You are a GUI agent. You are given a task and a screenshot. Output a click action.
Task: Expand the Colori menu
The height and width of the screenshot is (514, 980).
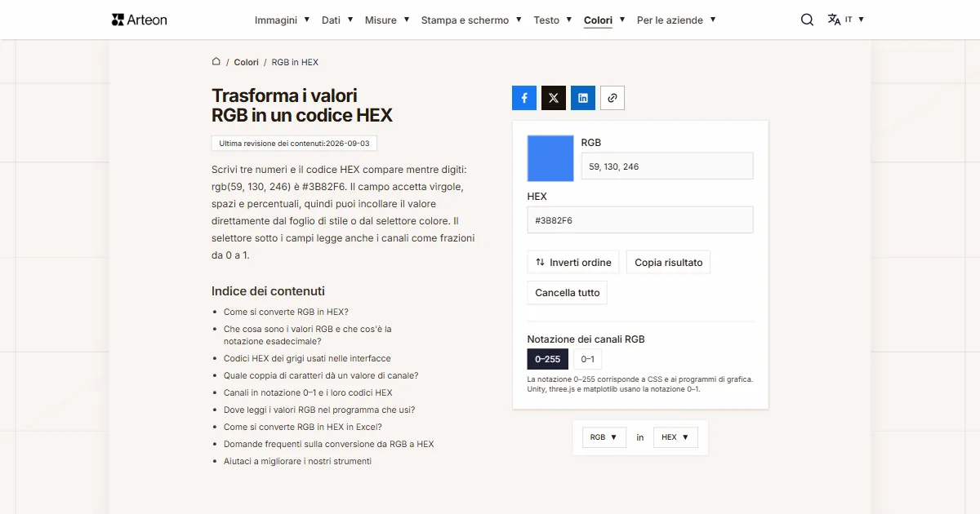[x=604, y=20]
